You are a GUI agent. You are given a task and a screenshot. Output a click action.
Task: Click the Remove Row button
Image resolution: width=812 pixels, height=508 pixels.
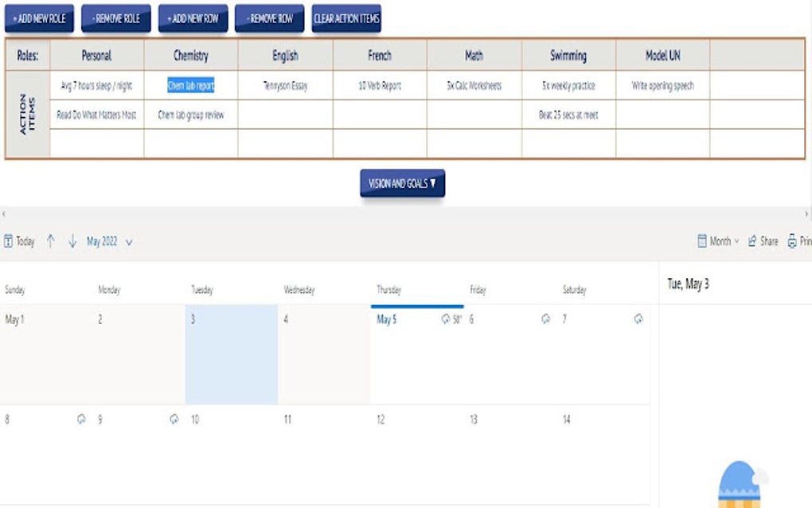tap(269, 18)
